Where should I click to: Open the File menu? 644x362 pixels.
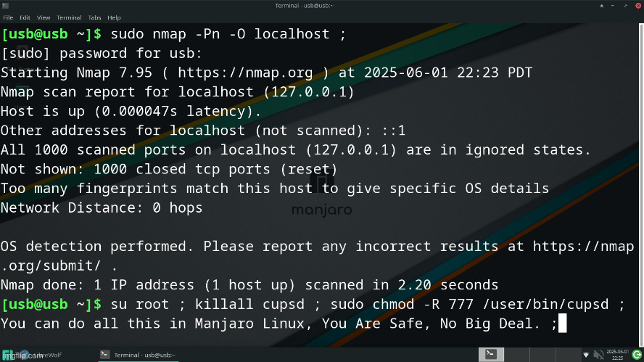click(x=8, y=17)
